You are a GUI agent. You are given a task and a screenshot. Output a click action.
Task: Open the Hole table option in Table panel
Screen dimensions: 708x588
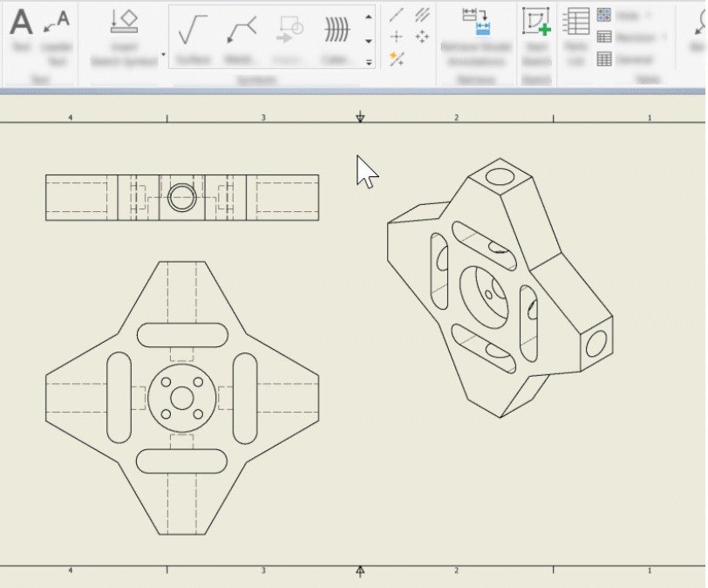coord(625,15)
